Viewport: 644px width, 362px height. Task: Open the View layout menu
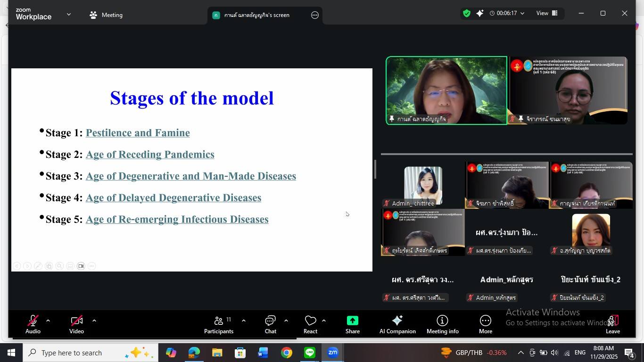click(547, 14)
